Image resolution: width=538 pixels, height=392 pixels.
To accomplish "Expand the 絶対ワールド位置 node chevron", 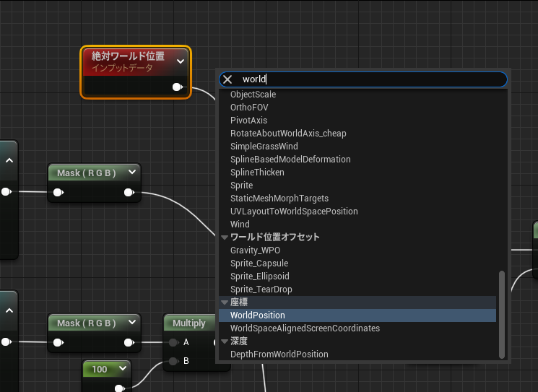I will coord(181,61).
